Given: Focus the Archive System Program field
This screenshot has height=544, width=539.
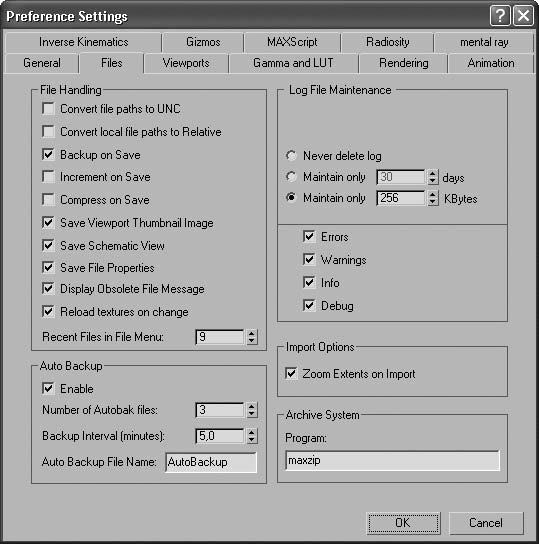Looking at the screenshot, I should point(392,460).
